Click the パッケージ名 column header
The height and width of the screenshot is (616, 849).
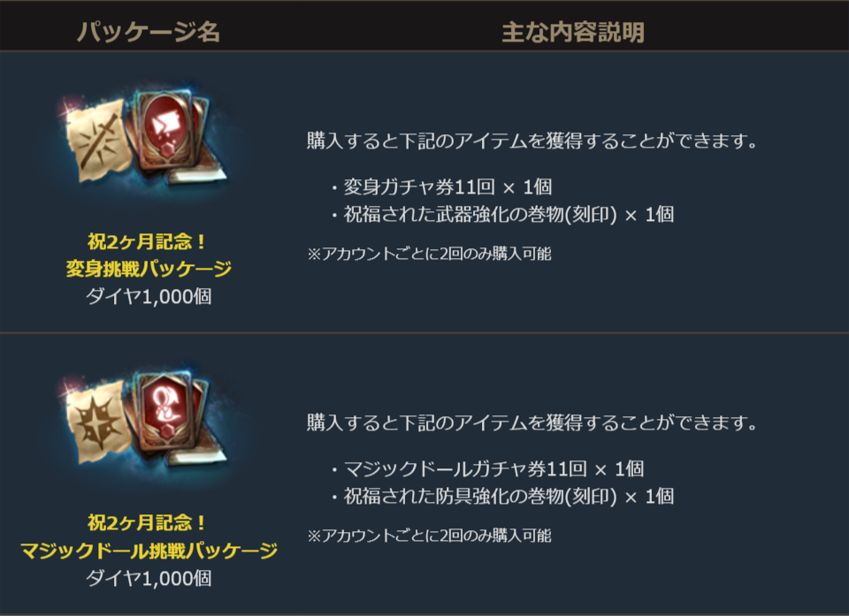point(148,33)
